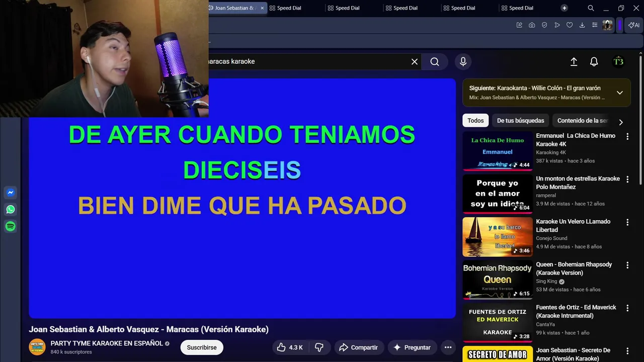
Task: Expand the Siguiente queue panel chevron
Action: [x=620, y=93]
